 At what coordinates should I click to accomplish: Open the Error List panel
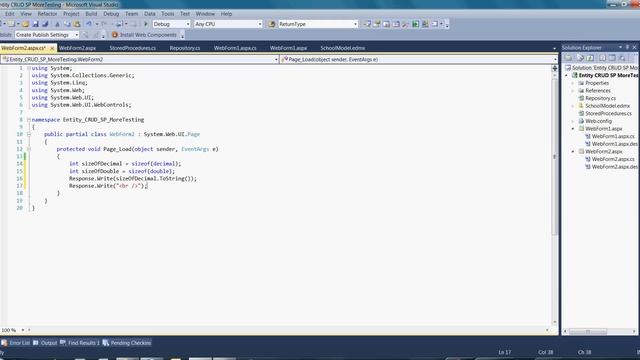tap(16, 343)
